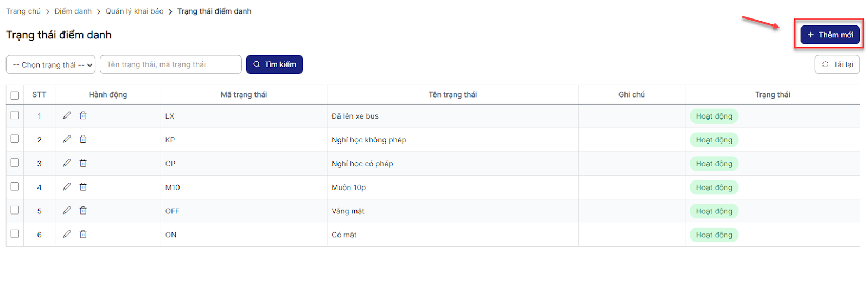Toggle the select-all checkbox in table header
Viewport: 868px width, 305px height.
(15, 95)
